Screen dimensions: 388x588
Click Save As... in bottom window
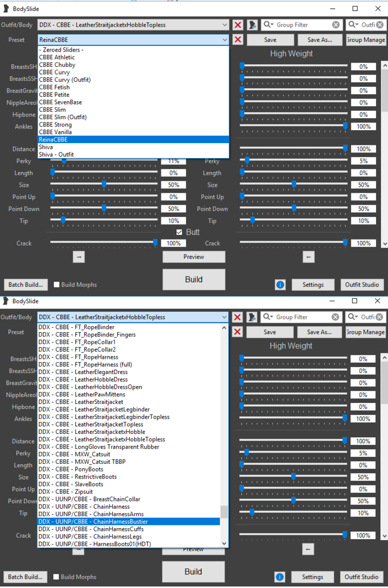click(x=319, y=332)
